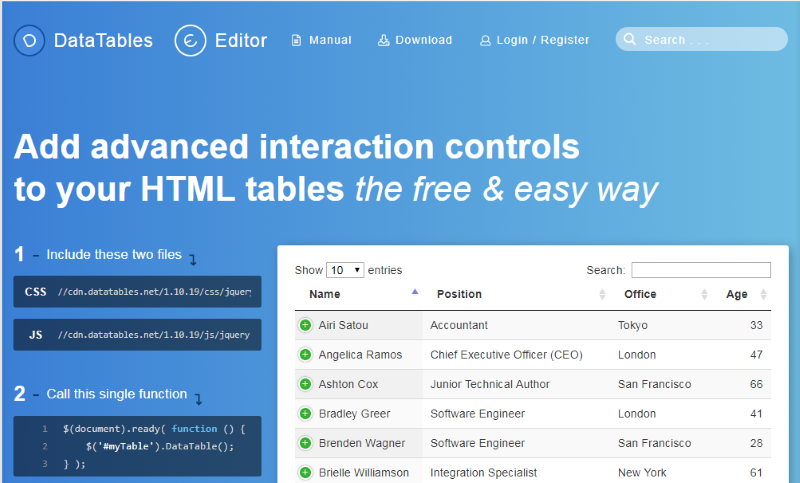Click age value 41
The width and height of the screenshot is (800, 483).
[x=756, y=414]
